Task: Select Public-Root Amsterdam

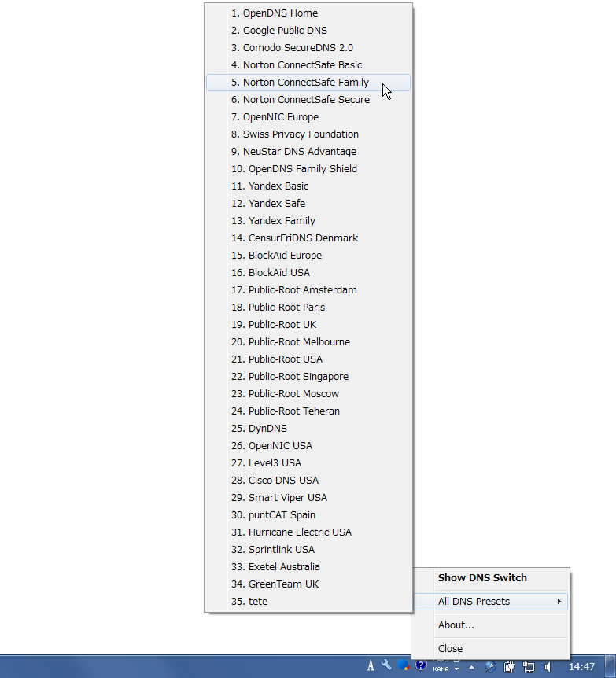Action: point(308,290)
